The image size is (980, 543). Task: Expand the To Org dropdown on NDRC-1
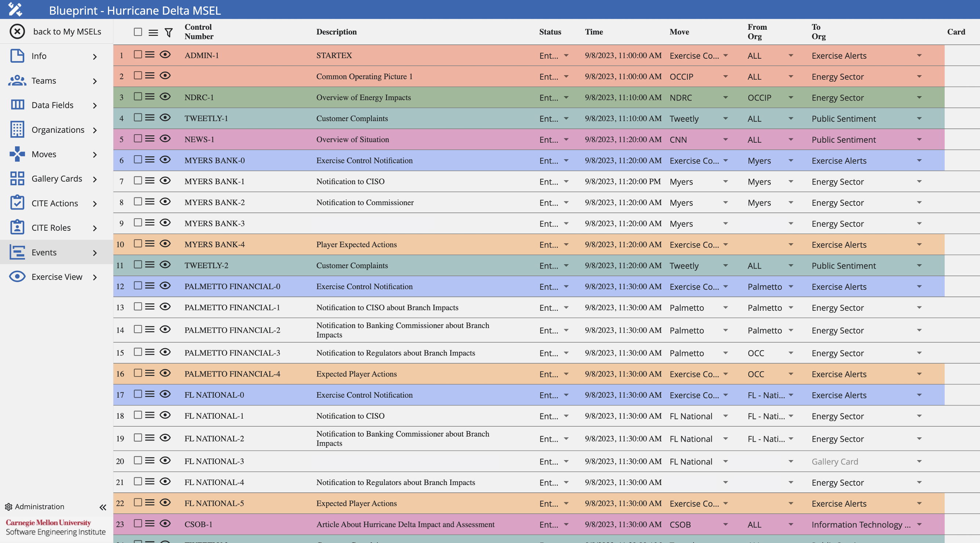tap(920, 97)
